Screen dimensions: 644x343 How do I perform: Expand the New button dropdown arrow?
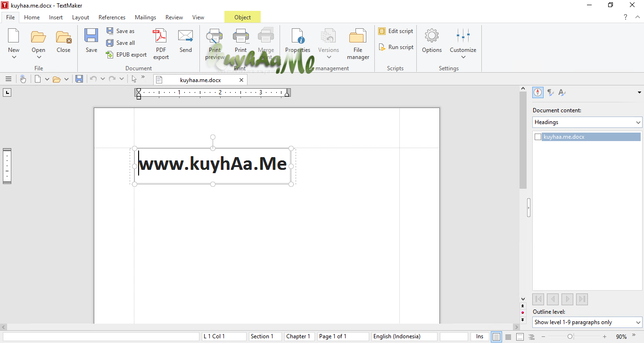(x=14, y=57)
